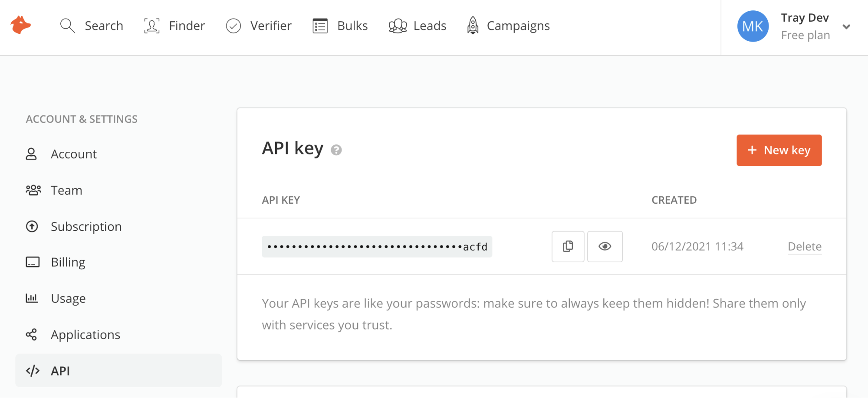The width and height of the screenshot is (868, 398).
Task: Select the Applications sidebar icon
Action: [x=31, y=334]
